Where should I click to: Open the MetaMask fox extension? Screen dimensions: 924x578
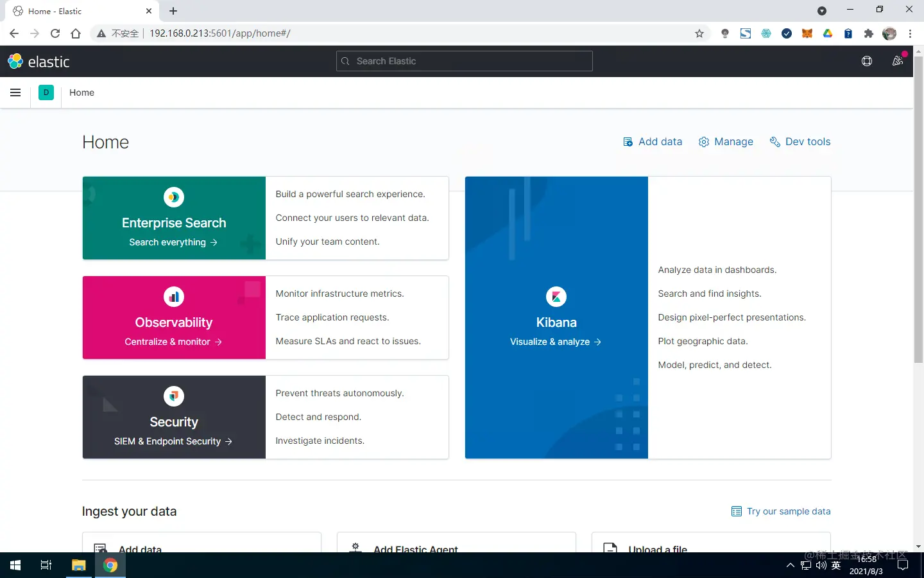point(807,33)
